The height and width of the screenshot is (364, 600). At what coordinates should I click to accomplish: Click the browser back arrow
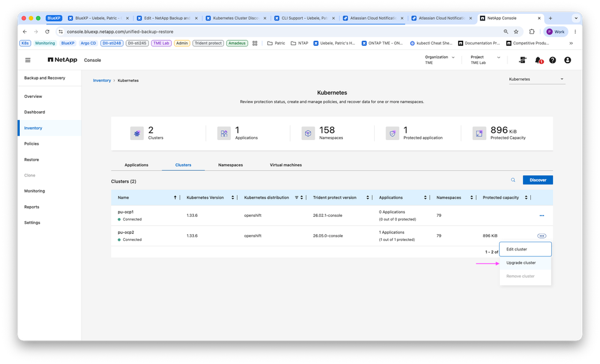(x=25, y=32)
